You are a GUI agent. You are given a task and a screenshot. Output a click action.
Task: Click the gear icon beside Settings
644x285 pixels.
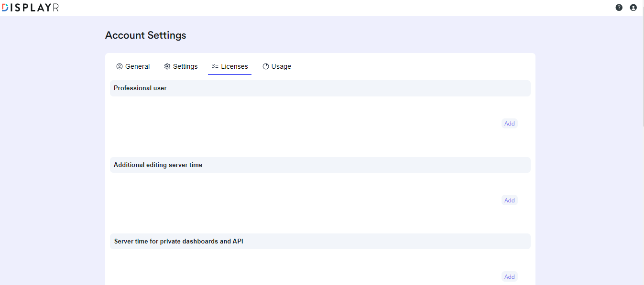(167, 66)
